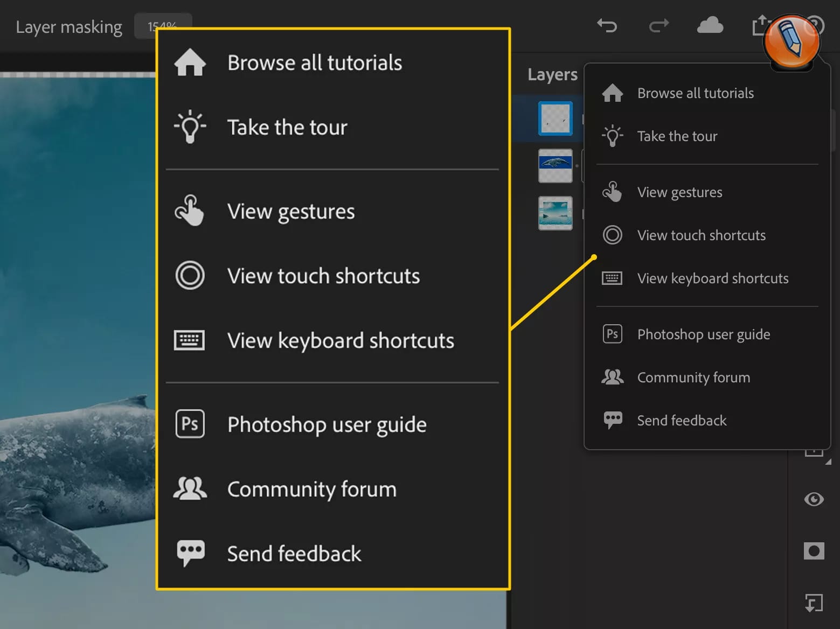
Task: Select the ocean background layer thumbnail in Layers
Action: pyautogui.click(x=556, y=213)
